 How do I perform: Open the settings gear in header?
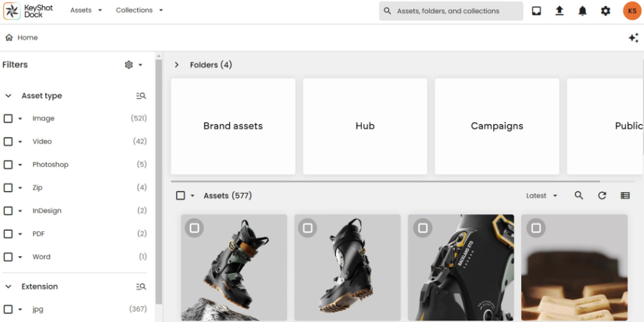606,11
